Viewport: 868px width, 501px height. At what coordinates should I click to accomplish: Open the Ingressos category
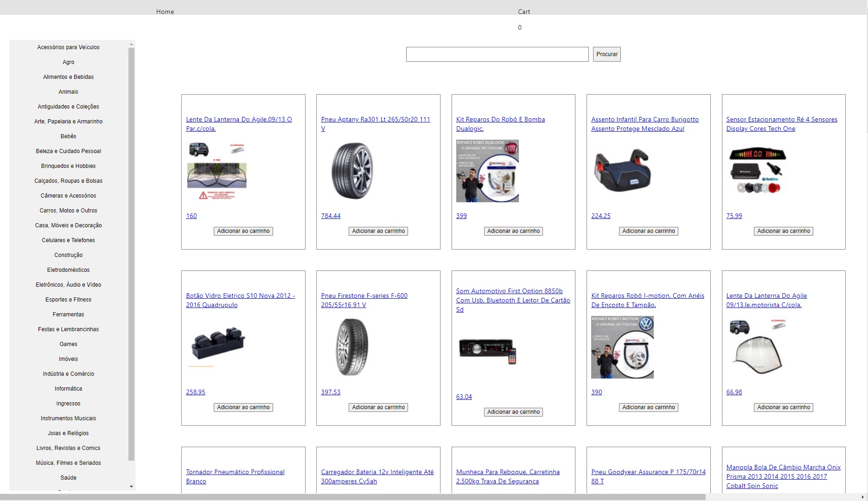68,404
